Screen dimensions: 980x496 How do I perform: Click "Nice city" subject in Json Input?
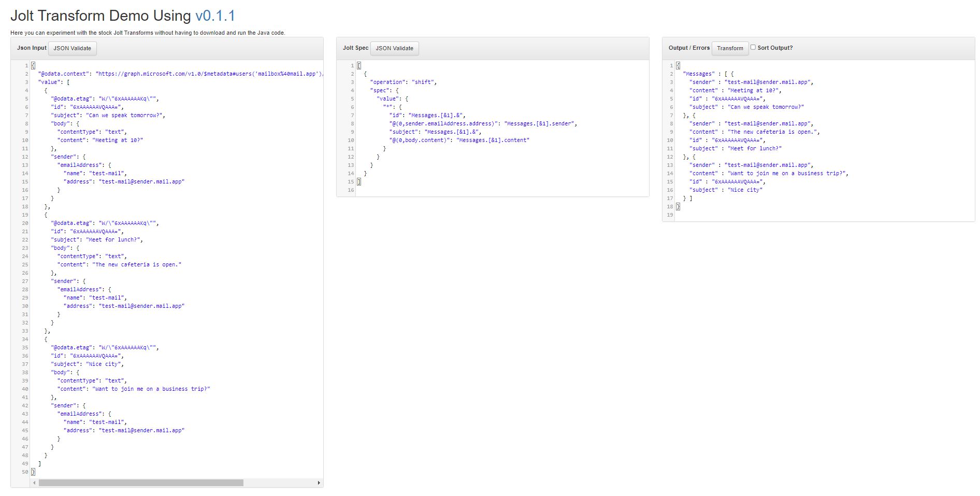pyautogui.click(x=103, y=364)
